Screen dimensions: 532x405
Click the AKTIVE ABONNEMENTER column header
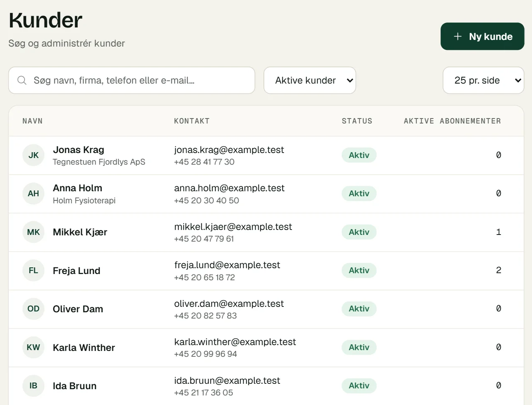pos(452,121)
